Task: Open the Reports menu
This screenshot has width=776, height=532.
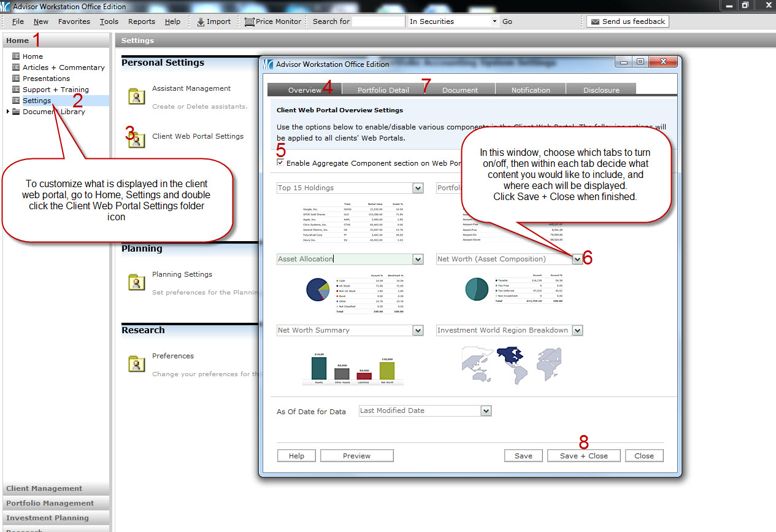Action: point(141,21)
